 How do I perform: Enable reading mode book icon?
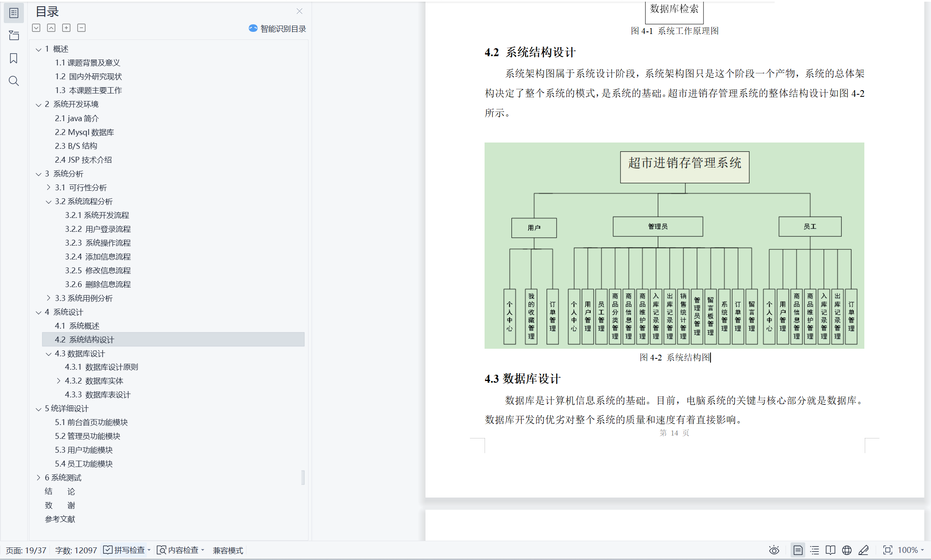click(830, 550)
